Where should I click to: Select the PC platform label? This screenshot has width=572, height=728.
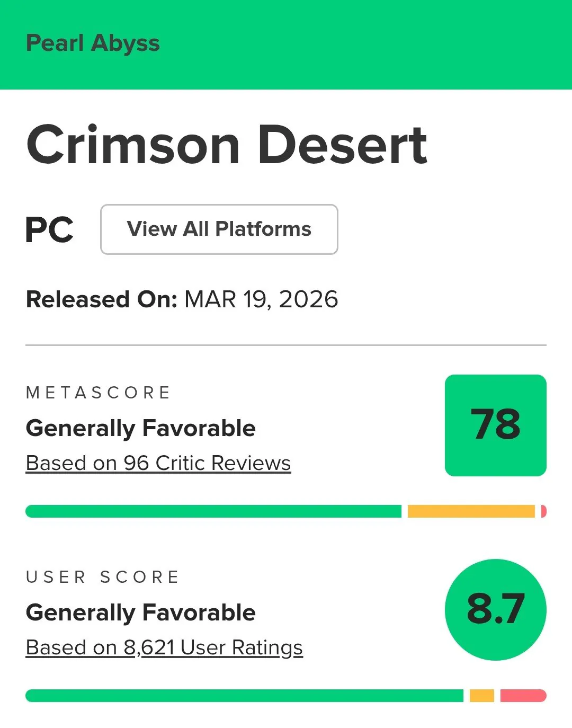[49, 229]
